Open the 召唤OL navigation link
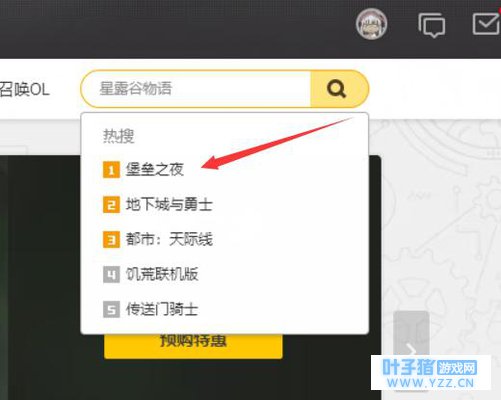 coord(25,89)
